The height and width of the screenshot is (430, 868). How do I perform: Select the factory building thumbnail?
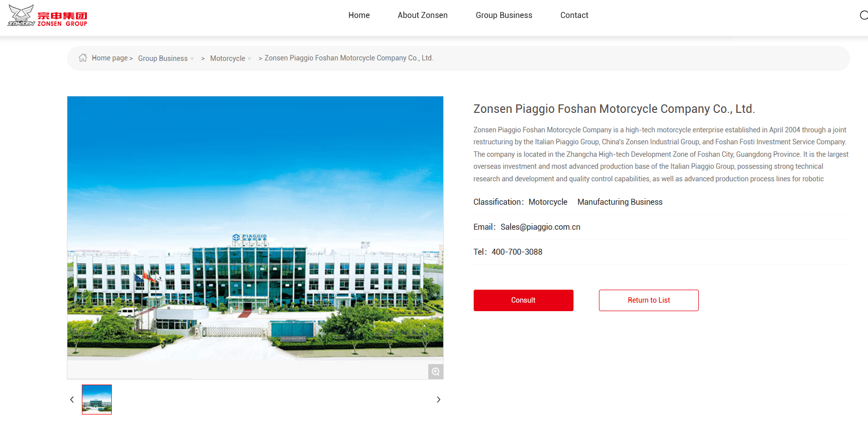pos(97,400)
